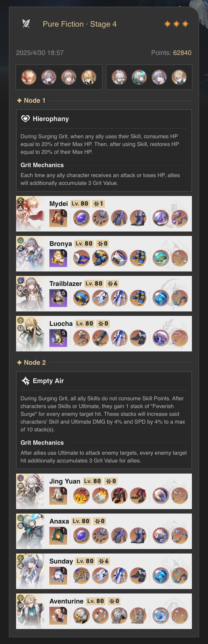Click Luocha's link rope relic icon
The height and width of the screenshot is (644, 208).
[x=180, y=338]
